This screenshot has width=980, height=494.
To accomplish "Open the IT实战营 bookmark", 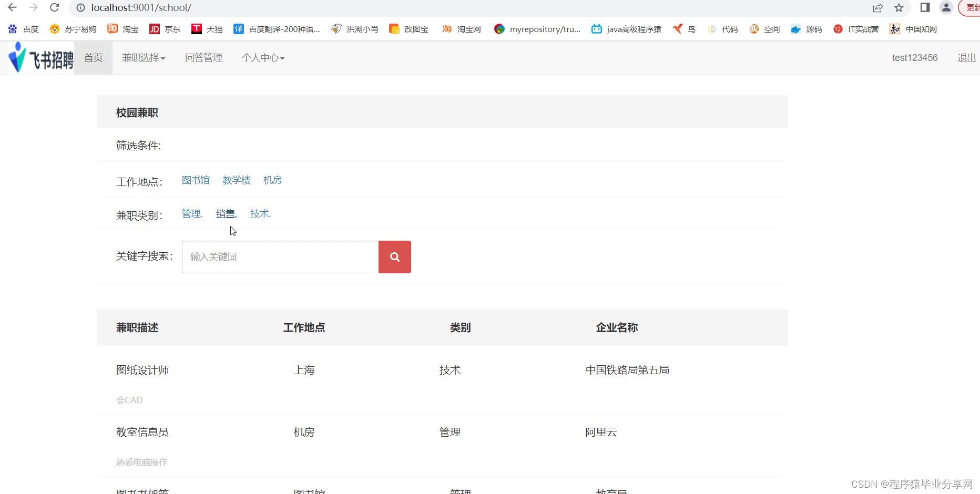I will click(856, 29).
